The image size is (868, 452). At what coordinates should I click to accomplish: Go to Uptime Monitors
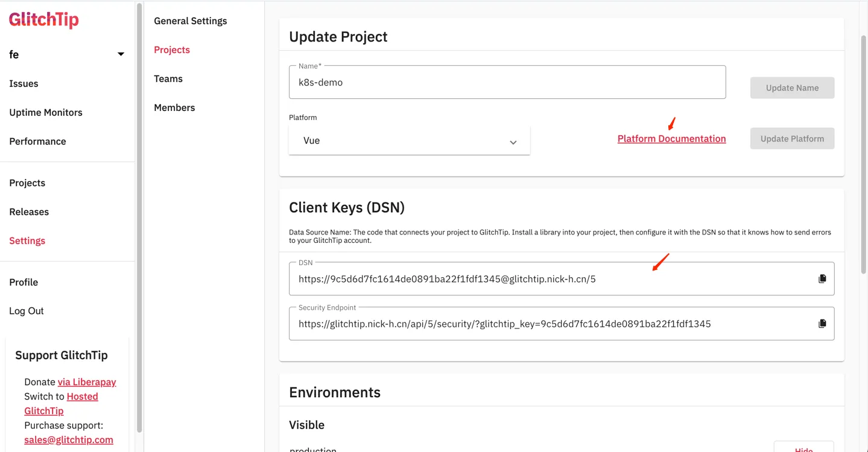point(46,112)
